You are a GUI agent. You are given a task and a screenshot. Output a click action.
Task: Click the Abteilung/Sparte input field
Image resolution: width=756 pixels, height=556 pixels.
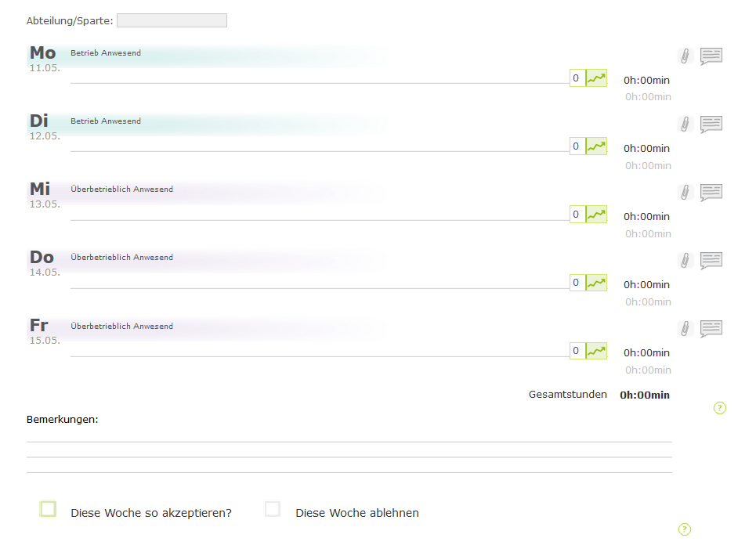click(172, 20)
